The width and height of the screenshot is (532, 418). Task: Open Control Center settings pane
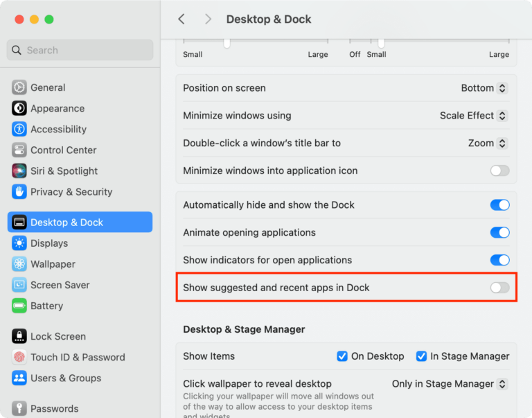tap(80, 150)
